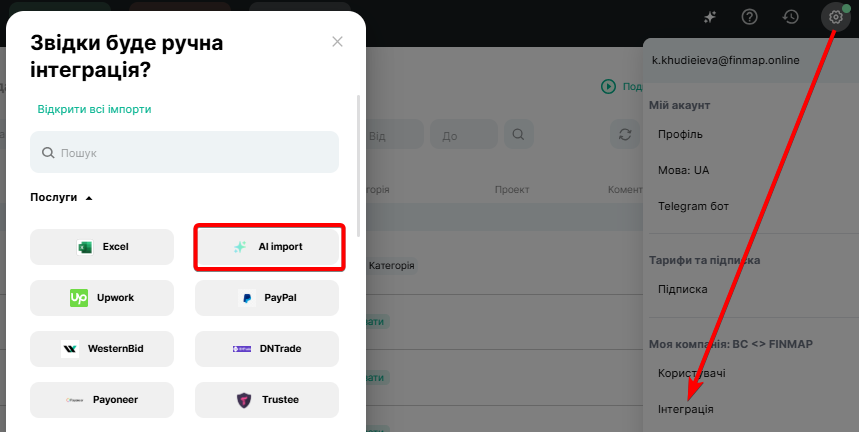859x432 pixels.
Task: Choose the AI import option
Action: coord(268,247)
